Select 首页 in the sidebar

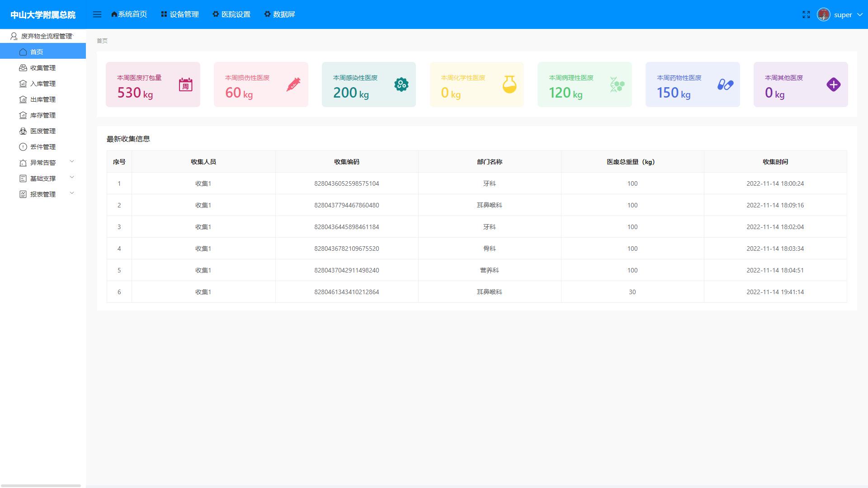coord(43,51)
